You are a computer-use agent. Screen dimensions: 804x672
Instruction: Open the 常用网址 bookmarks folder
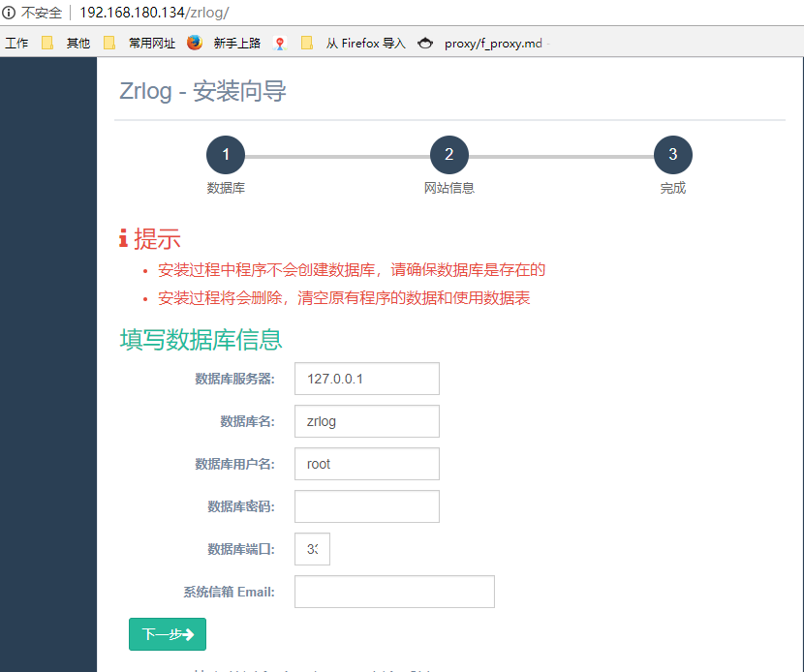pos(139,44)
